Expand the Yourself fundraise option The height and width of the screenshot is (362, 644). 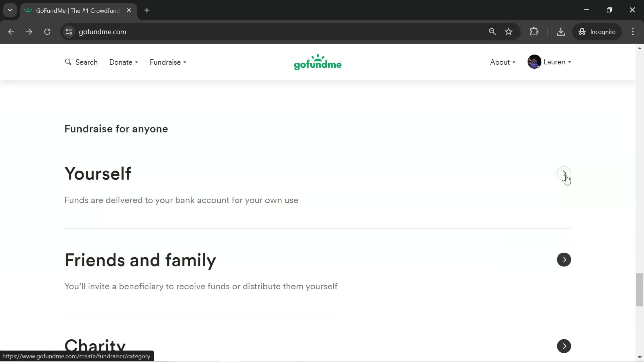[x=564, y=173]
